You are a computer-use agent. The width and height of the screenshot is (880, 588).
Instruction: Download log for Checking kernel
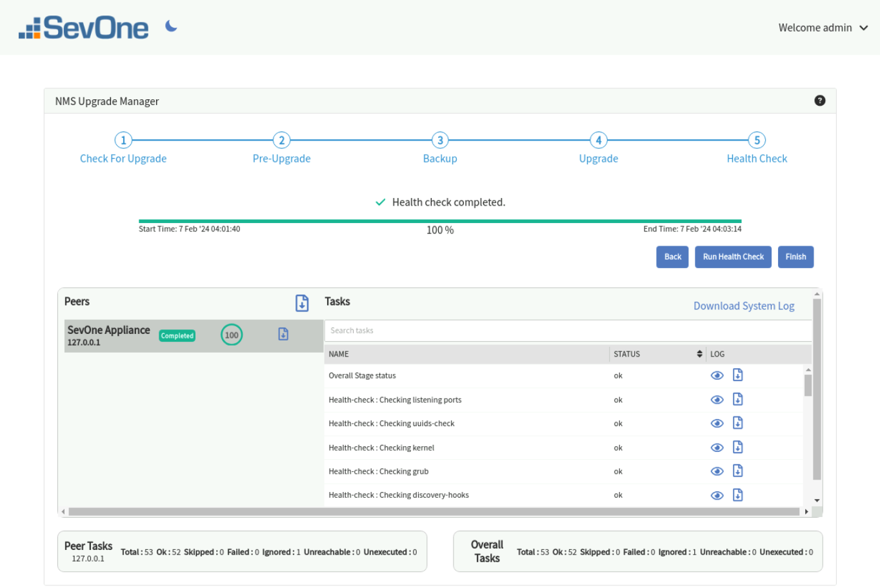coord(738,447)
